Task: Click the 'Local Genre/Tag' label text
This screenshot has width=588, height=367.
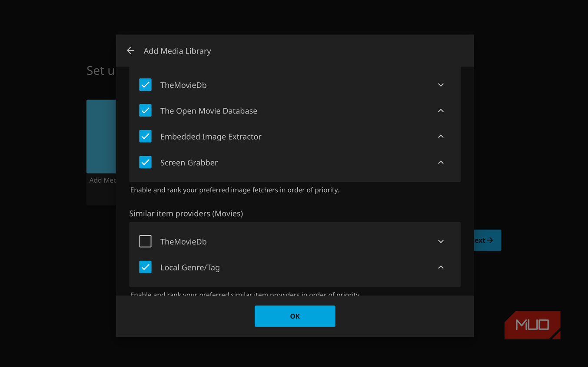Action: click(190, 267)
